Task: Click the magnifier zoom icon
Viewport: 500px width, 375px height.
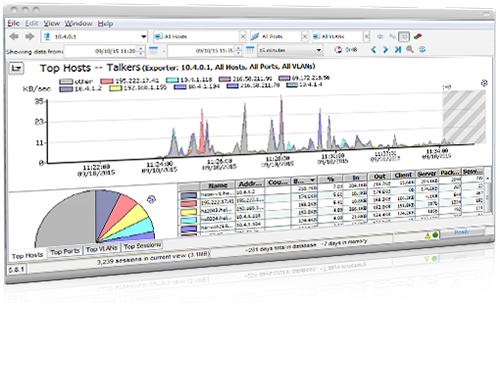Action: 410,50
